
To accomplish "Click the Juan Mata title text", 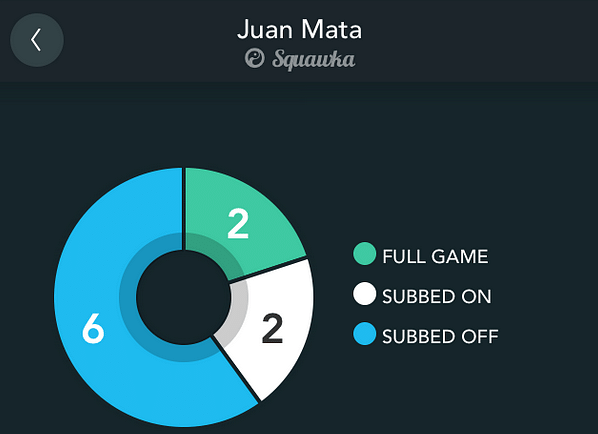I will click(299, 29).
